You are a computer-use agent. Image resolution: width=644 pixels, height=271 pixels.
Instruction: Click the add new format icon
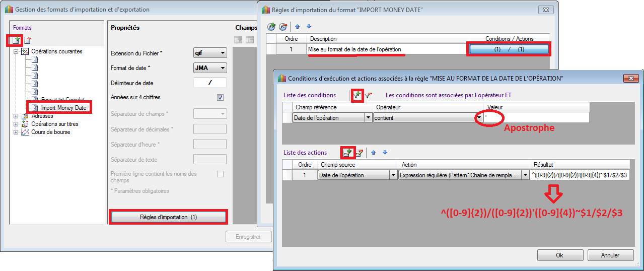pyautogui.click(x=15, y=40)
